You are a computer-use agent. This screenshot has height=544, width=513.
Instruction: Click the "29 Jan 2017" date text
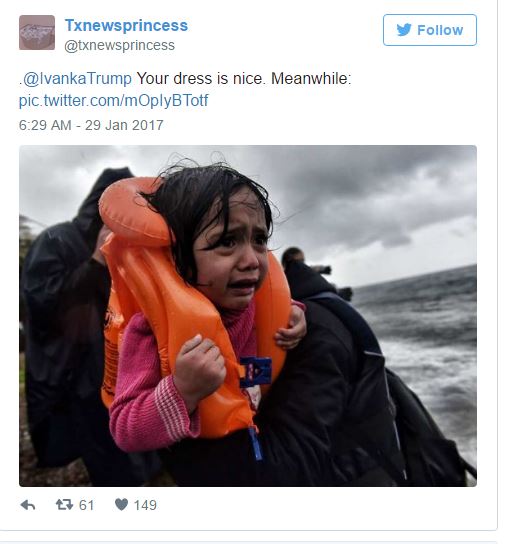pyautogui.click(x=124, y=125)
